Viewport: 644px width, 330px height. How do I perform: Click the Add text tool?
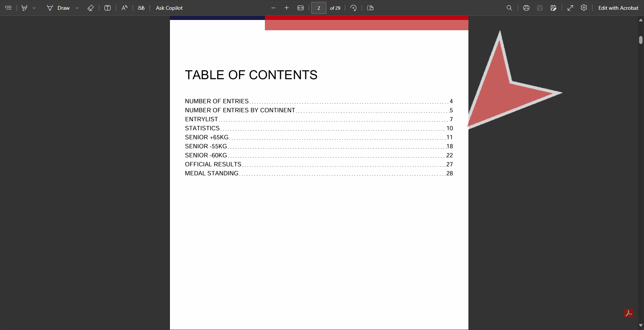[x=108, y=8]
